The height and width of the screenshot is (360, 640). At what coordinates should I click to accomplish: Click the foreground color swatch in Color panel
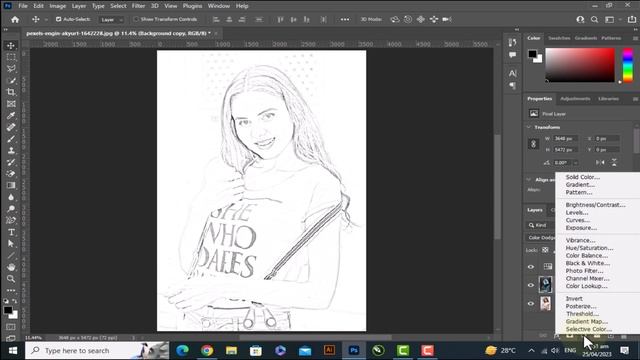(532, 53)
